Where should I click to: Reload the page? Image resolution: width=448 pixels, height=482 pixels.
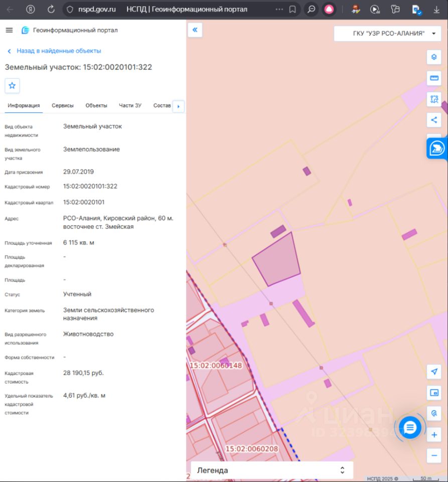[x=51, y=10]
